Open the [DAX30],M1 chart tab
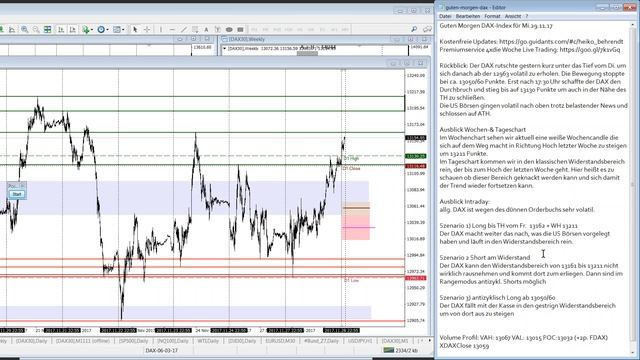 pyautogui.click(x=395, y=341)
